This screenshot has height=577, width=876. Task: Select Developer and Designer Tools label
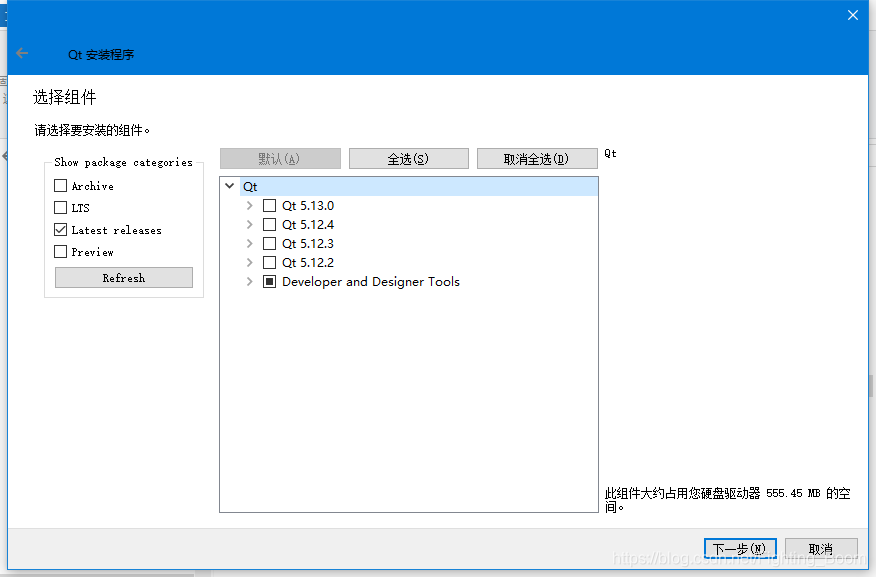coord(371,282)
